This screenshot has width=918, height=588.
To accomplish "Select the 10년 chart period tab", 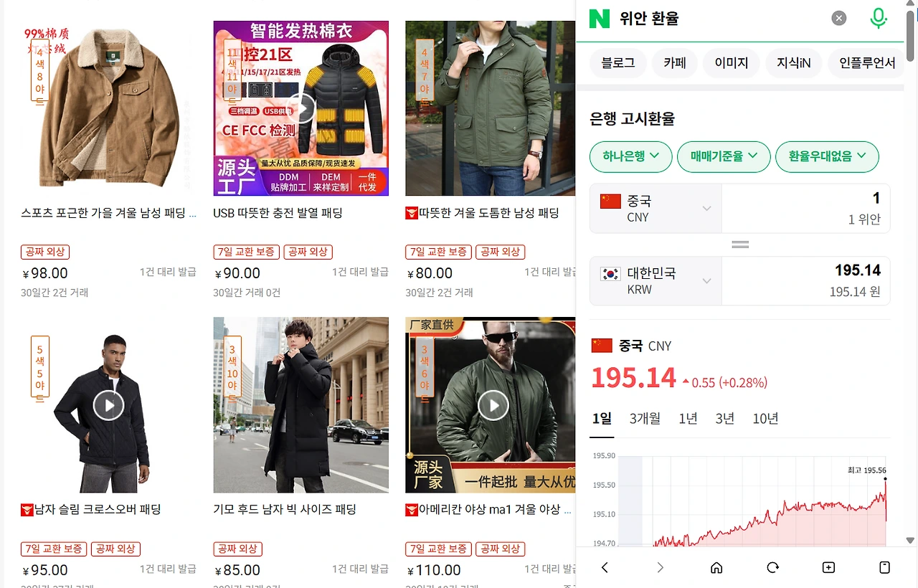I will tap(765, 419).
